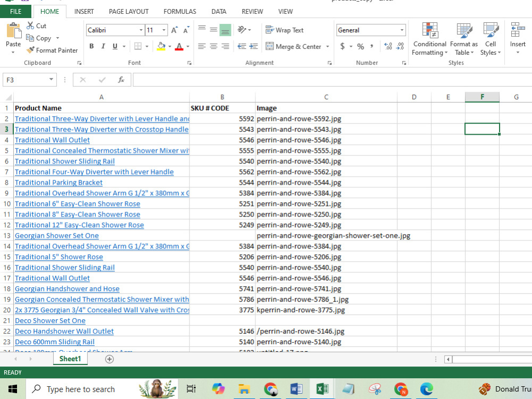Switch to the FORMULAS tab

tap(180, 12)
